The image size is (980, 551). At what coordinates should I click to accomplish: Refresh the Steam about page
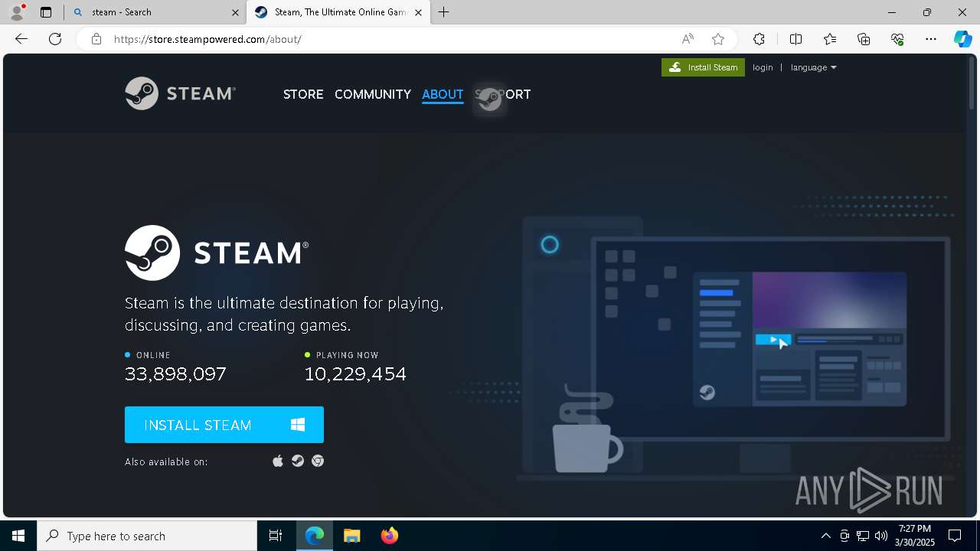tap(55, 39)
